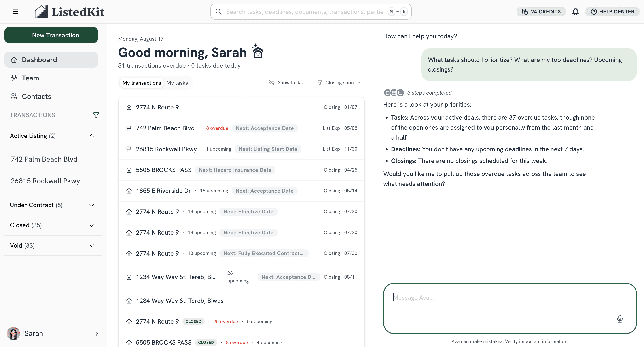Click the 8 overdue label on BROCKS PASS

[237, 343]
